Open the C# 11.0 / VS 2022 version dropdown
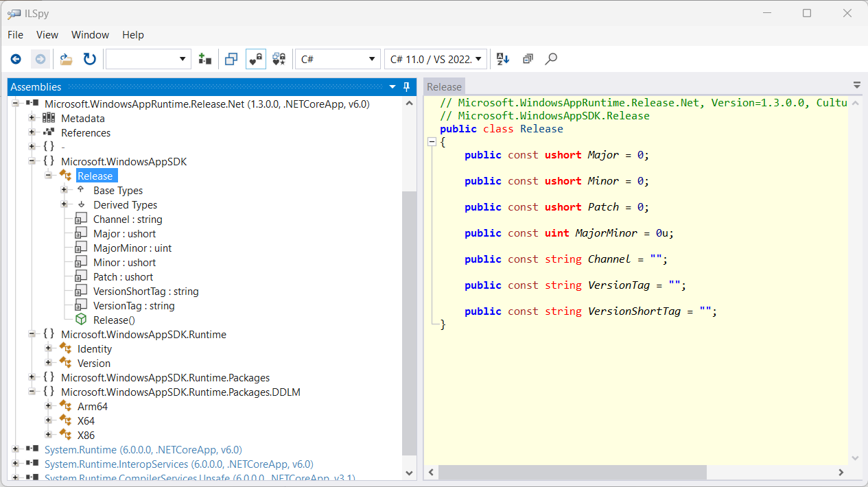The height and width of the screenshot is (487, 868). (x=436, y=59)
